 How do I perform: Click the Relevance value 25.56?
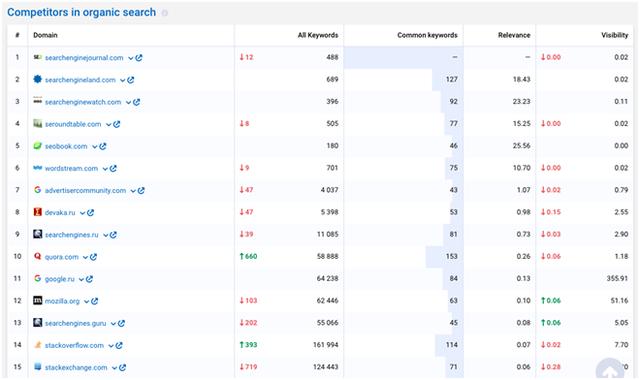tap(522, 146)
